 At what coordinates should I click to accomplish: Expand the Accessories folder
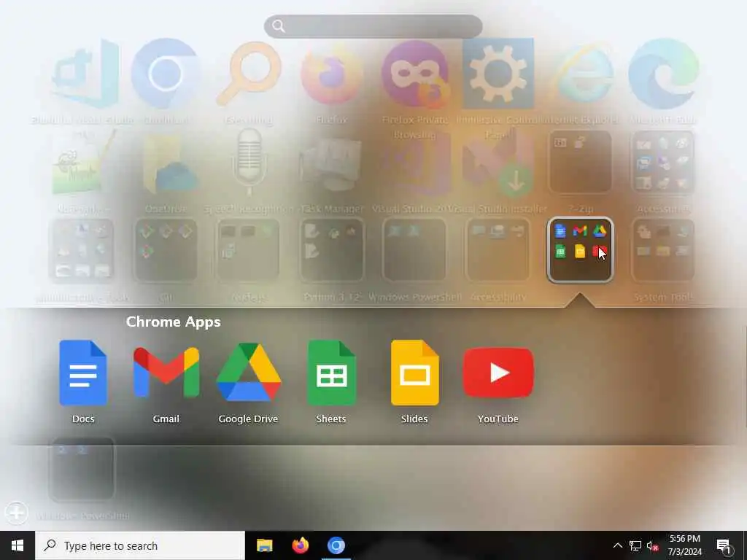[662, 162]
